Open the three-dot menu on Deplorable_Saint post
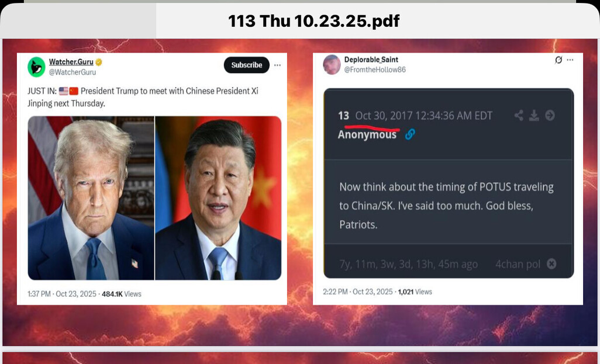Screen dimensions: 600x364 pyautogui.click(x=570, y=60)
